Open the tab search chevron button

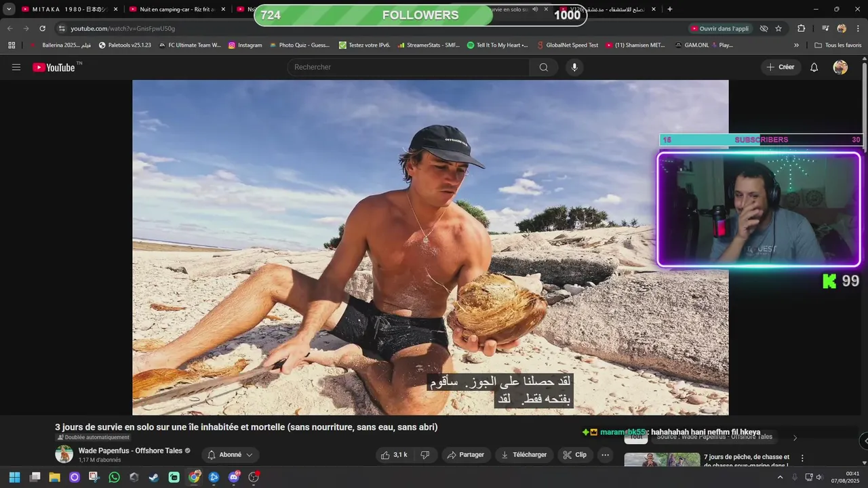coord(9,9)
